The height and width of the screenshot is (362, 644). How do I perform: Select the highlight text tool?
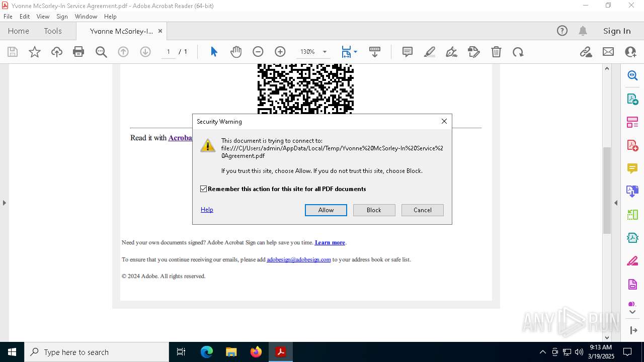point(430,52)
